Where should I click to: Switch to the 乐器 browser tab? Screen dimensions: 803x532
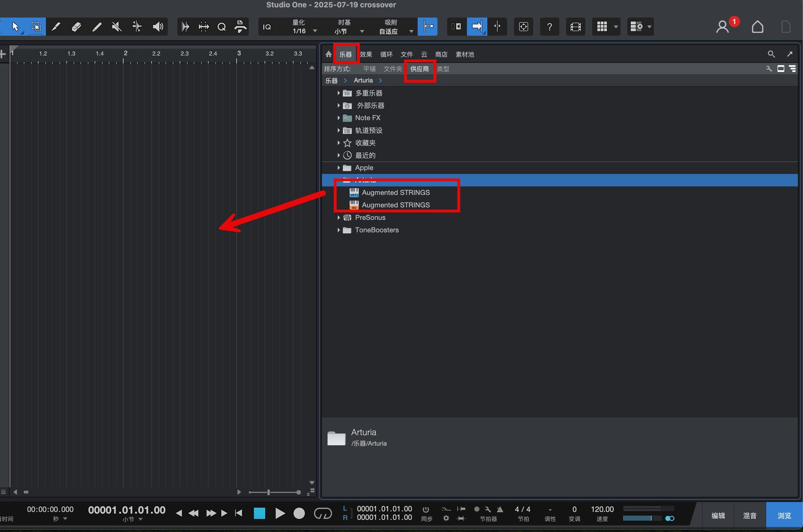click(345, 54)
